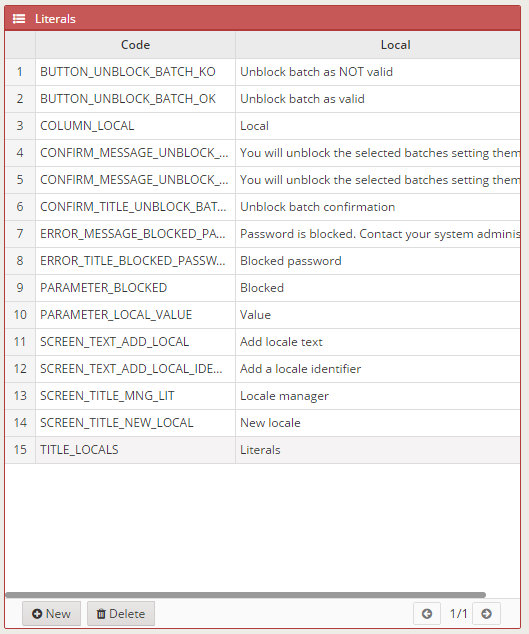Select the PARAMETER_LOCAL_VALUE row
Viewport: 529px width, 634px height.
point(263,315)
